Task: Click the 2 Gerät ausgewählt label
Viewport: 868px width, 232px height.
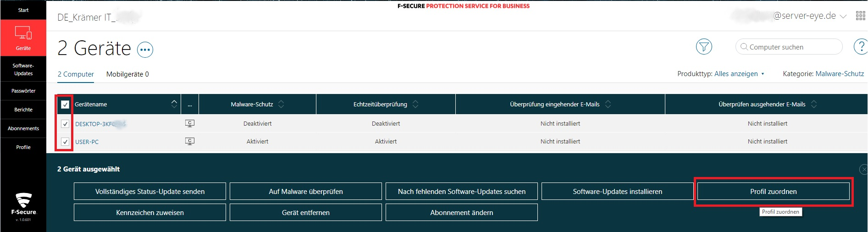Action: tap(88, 169)
